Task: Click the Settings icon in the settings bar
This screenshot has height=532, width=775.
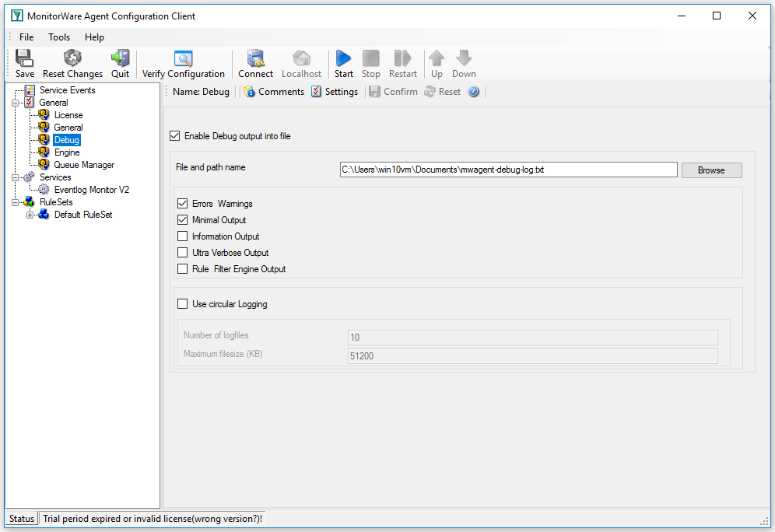Action: coord(317,92)
